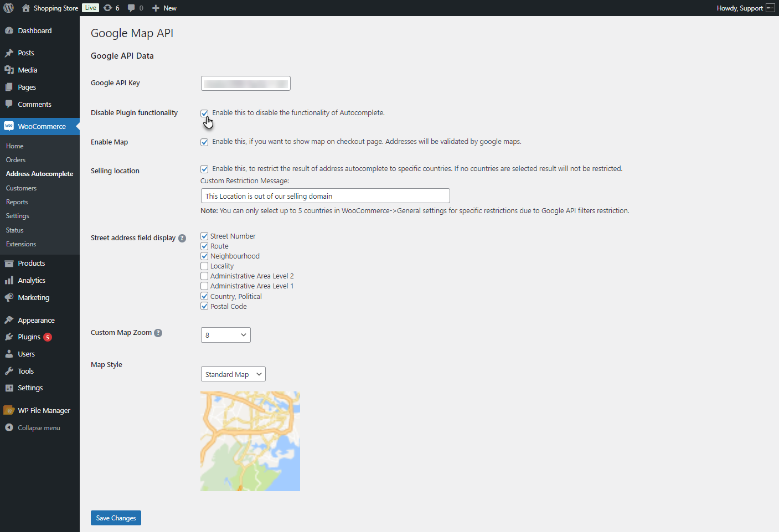Click the plus New icon in admin bar
Screen dimensions: 779x532
[x=156, y=8]
